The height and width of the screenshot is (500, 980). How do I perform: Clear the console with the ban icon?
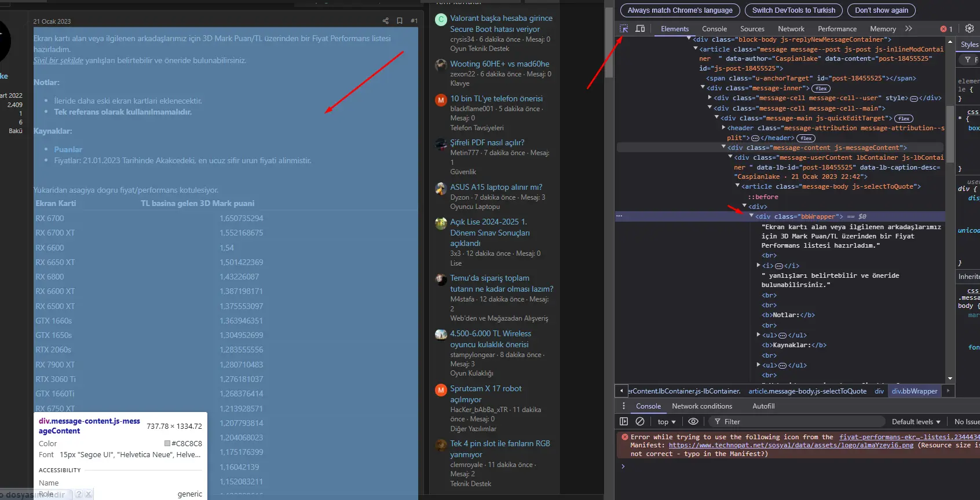tap(640, 422)
